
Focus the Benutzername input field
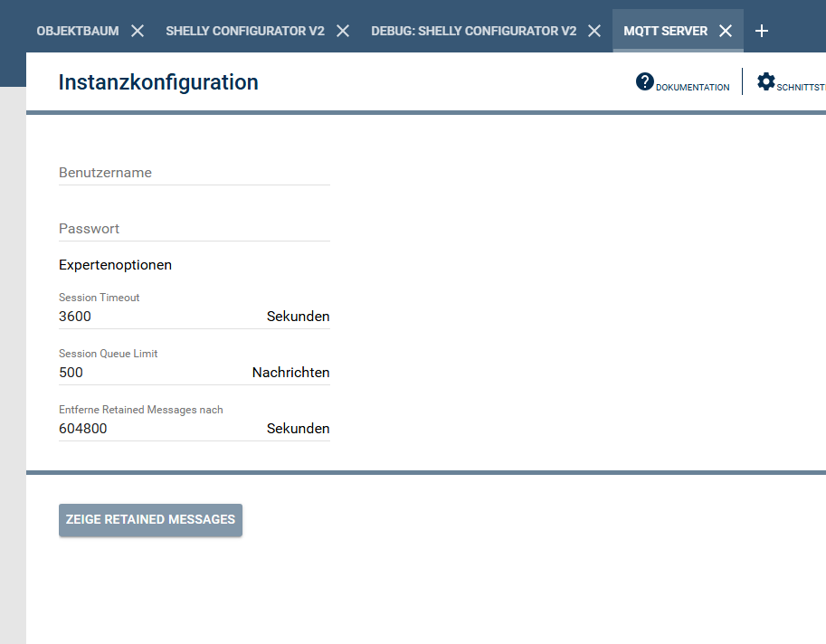[x=195, y=173]
